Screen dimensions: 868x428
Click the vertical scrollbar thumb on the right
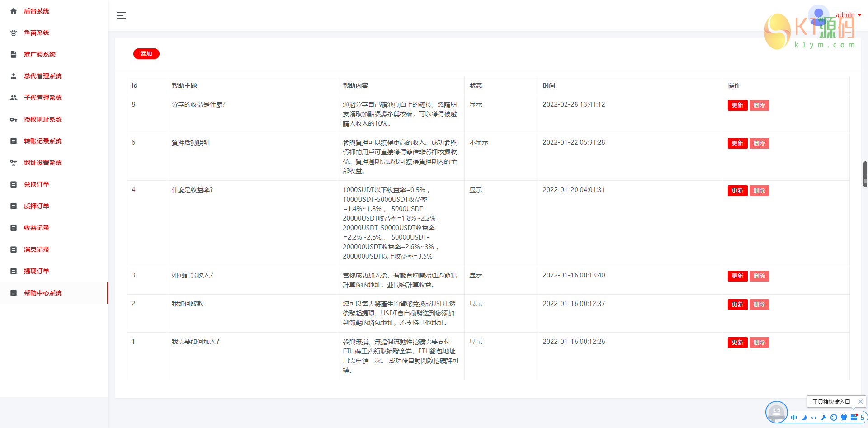(x=865, y=174)
